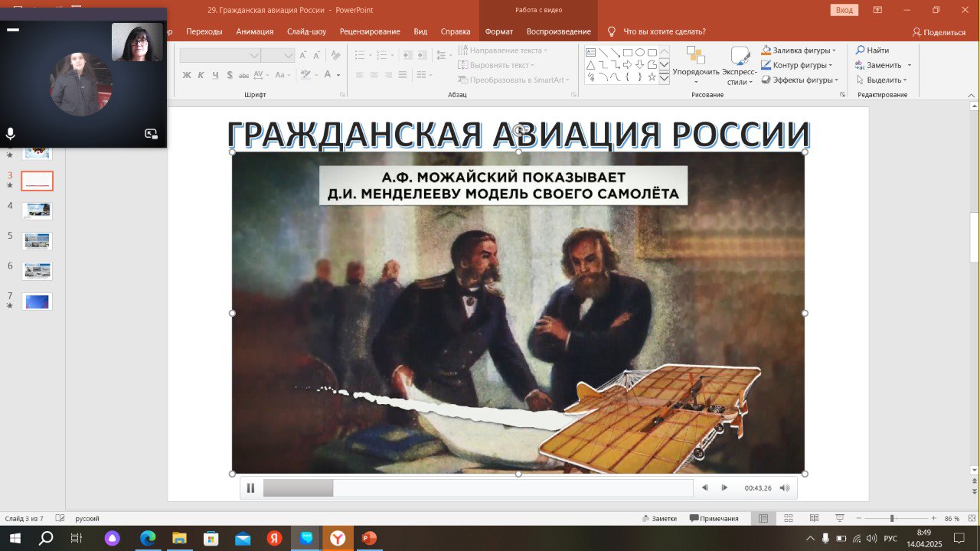This screenshot has height=551, width=980.
Task: Open Заливка фигуры color options
Action: pos(799,51)
